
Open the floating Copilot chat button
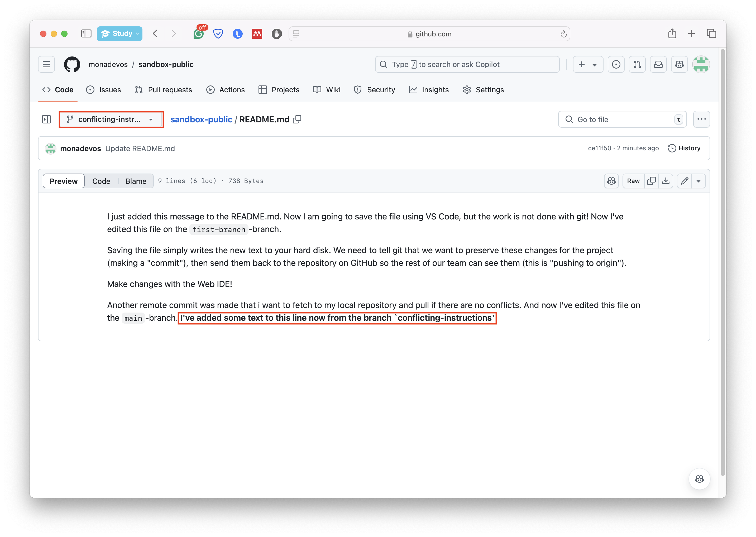point(699,479)
